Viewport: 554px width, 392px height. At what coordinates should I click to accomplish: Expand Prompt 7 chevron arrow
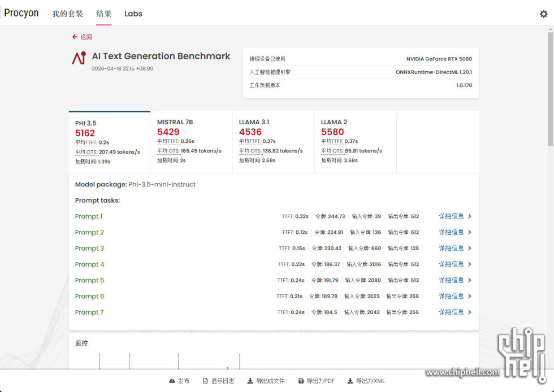[x=470, y=312]
